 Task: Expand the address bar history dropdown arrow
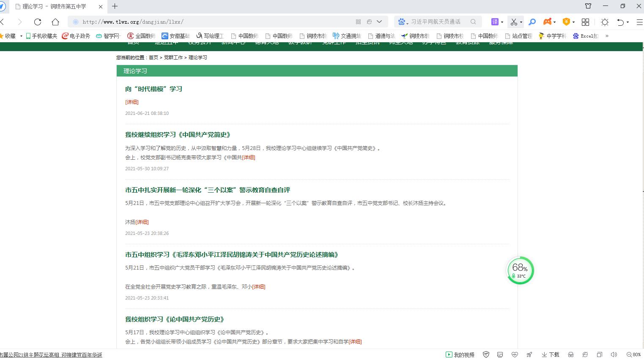[x=379, y=22]
